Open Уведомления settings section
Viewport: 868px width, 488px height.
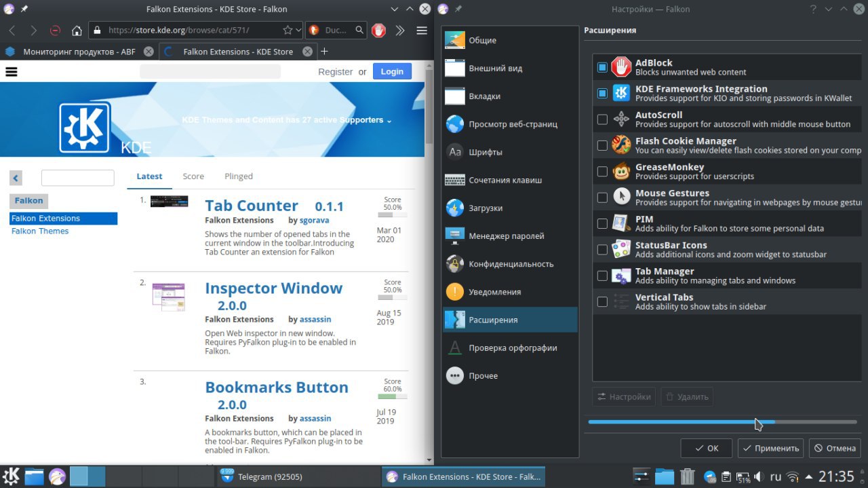(x=510, y=292)
